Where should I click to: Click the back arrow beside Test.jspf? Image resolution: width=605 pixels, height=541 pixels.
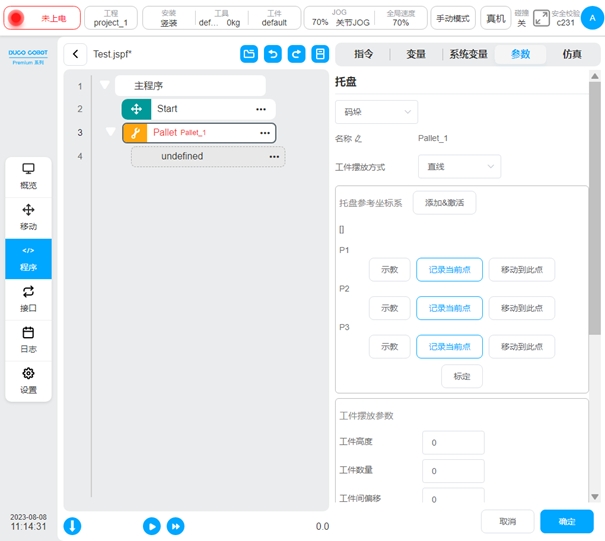(76, 55)
